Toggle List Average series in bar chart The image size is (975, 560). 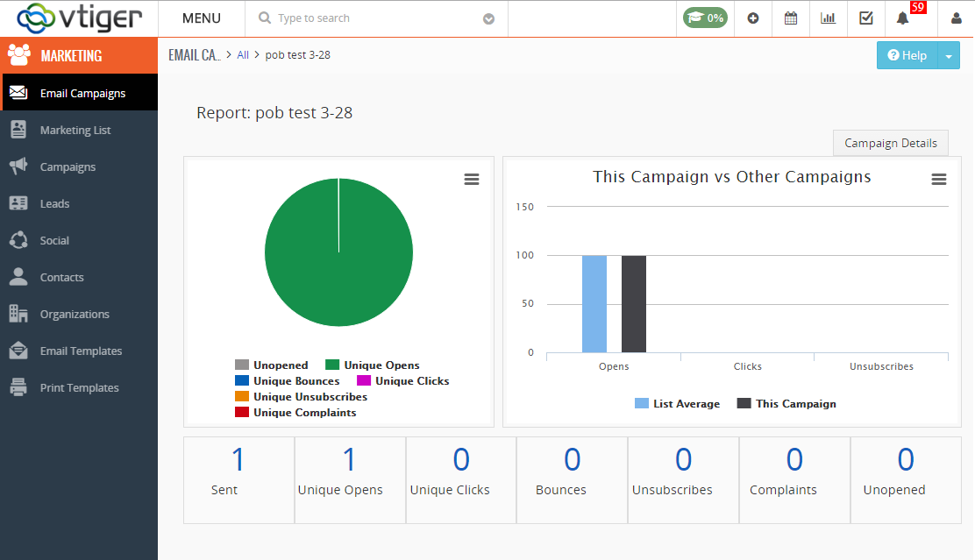tap(677, 403)
